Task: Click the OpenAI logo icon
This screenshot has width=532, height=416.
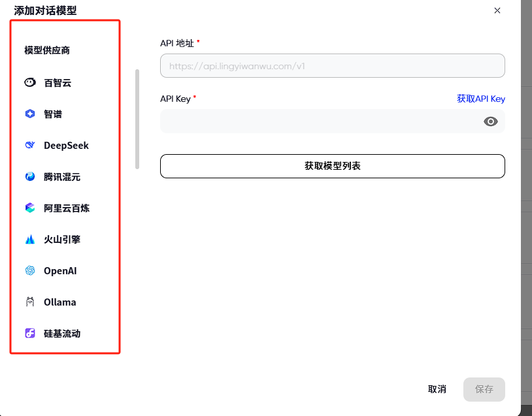Action: (x=30, y=271)
